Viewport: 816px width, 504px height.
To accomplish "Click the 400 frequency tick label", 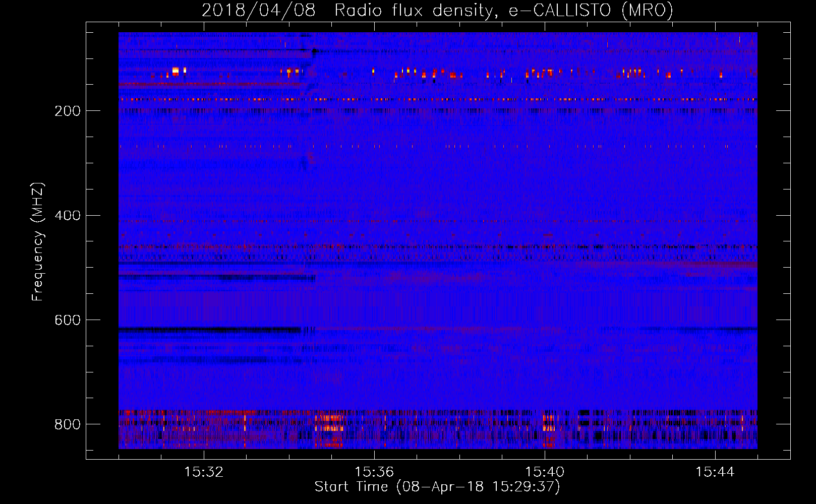I will click(x=67, y=216).
